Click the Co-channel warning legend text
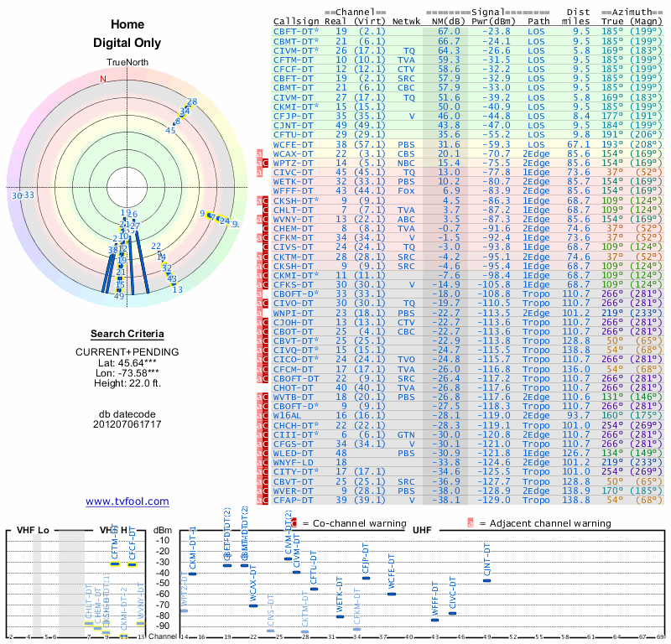671x644 pixels. tap(360, 523)
